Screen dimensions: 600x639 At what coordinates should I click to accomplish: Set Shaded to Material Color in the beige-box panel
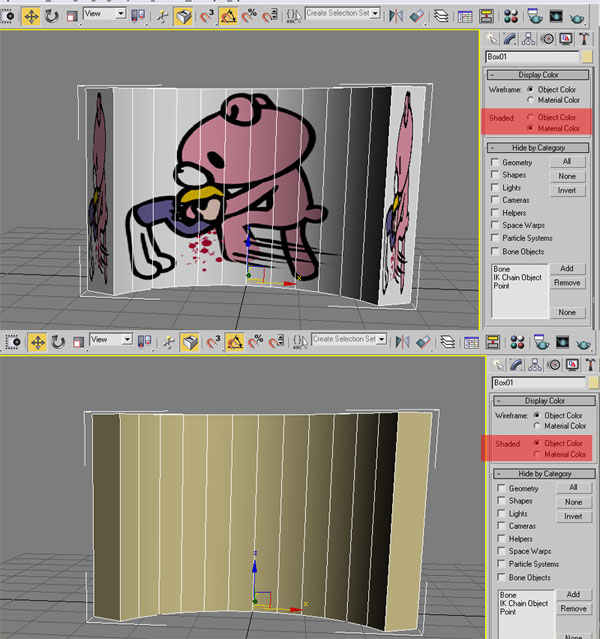click(x=537, y=454)
